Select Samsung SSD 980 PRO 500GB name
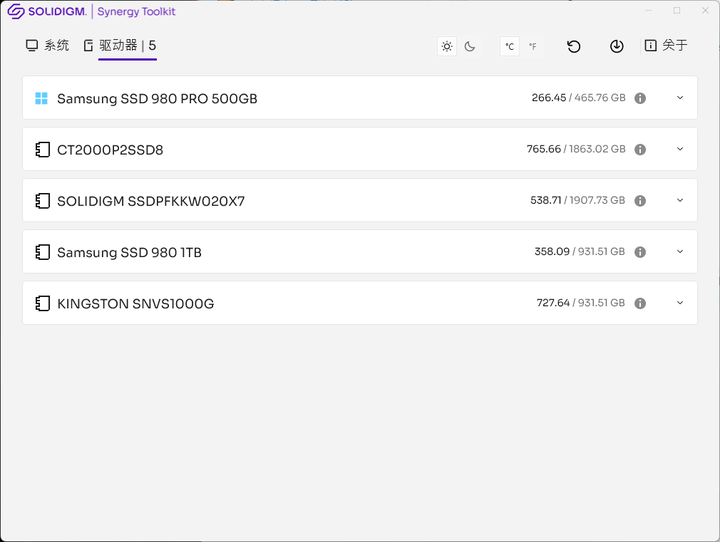720x542 pixels. coord(157,99)
